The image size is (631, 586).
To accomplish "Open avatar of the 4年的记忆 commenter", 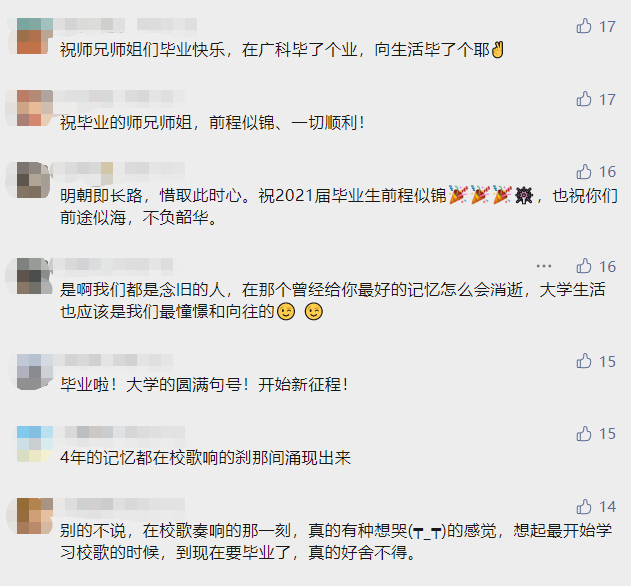I will click(x=35, y=444).
